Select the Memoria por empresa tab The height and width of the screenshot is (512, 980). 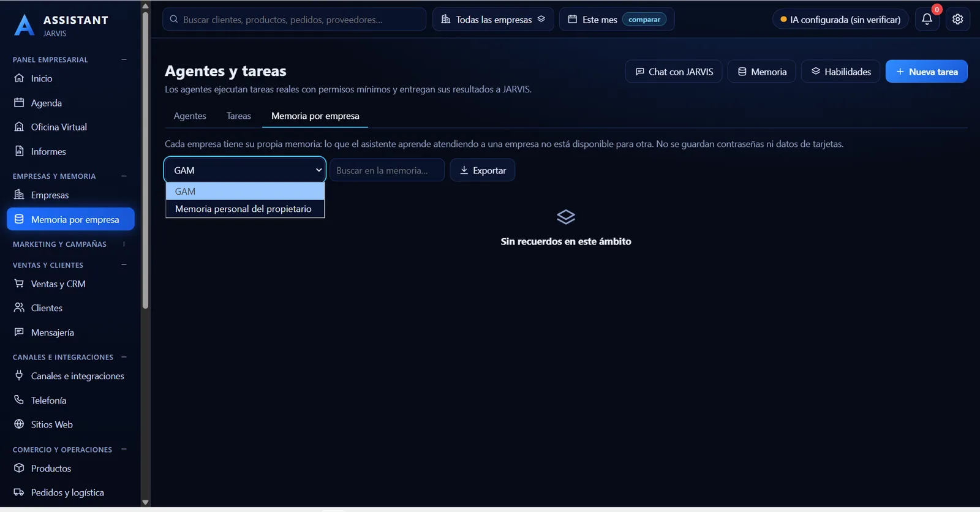(x=315, y=116)
